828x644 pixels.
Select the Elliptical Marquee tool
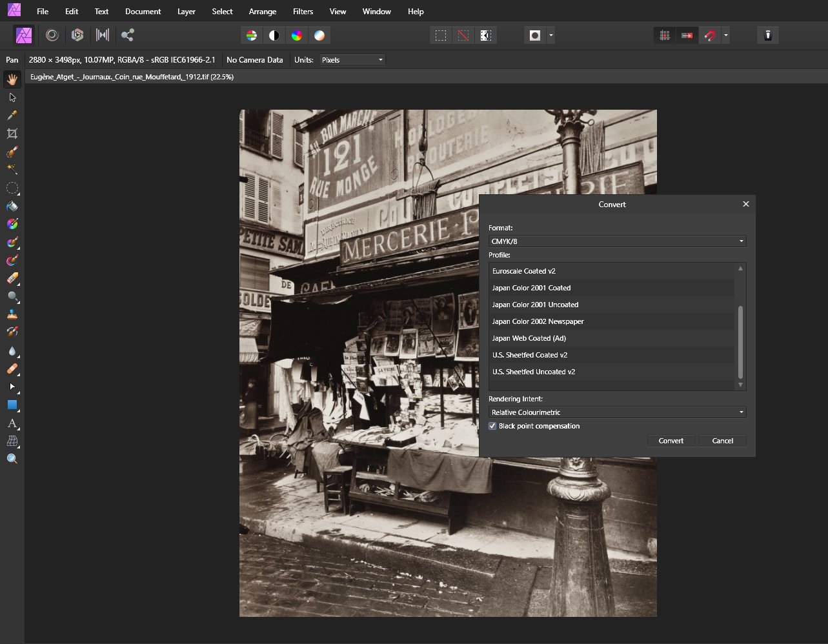tap(12, 188)
